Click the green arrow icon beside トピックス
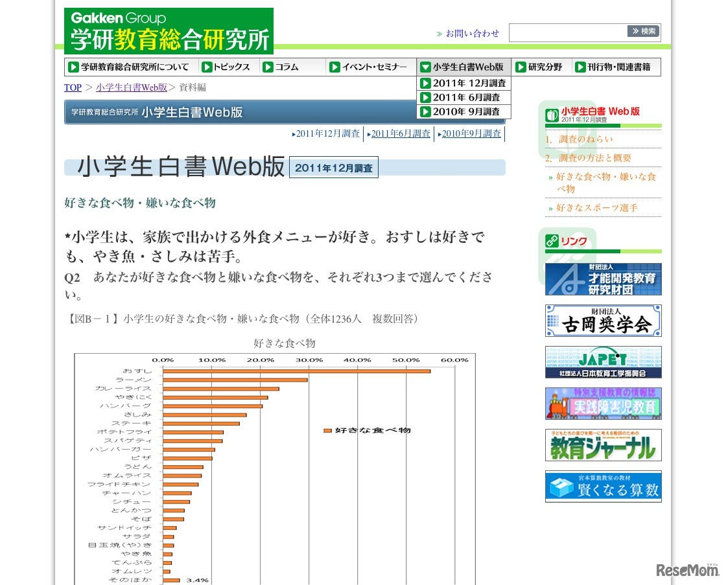 [x=207, y=67]
